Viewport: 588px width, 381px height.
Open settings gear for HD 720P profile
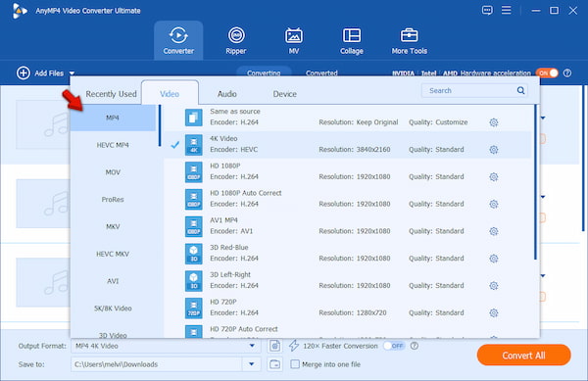click(494, 312)
